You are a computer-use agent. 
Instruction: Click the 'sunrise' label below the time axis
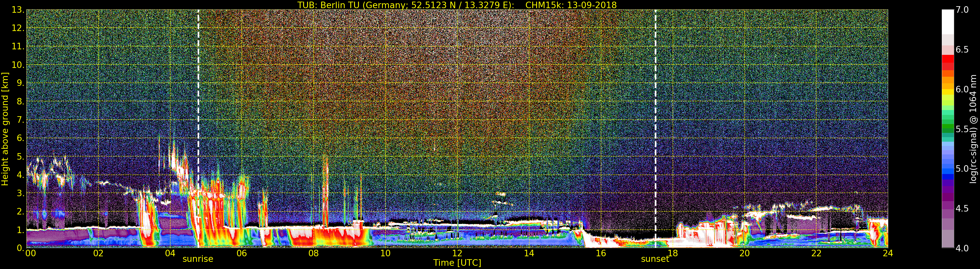(198, 259)
